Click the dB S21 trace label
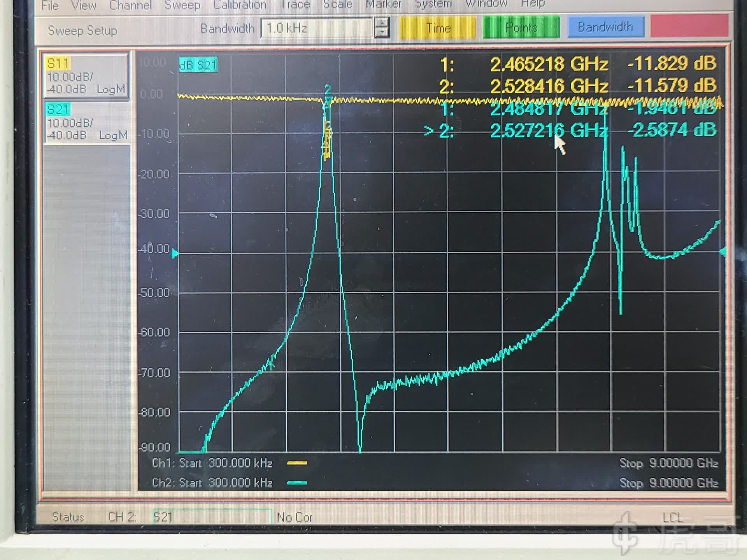Image resolution: width=747 pixels, height=560 pixels. point(198,65)
